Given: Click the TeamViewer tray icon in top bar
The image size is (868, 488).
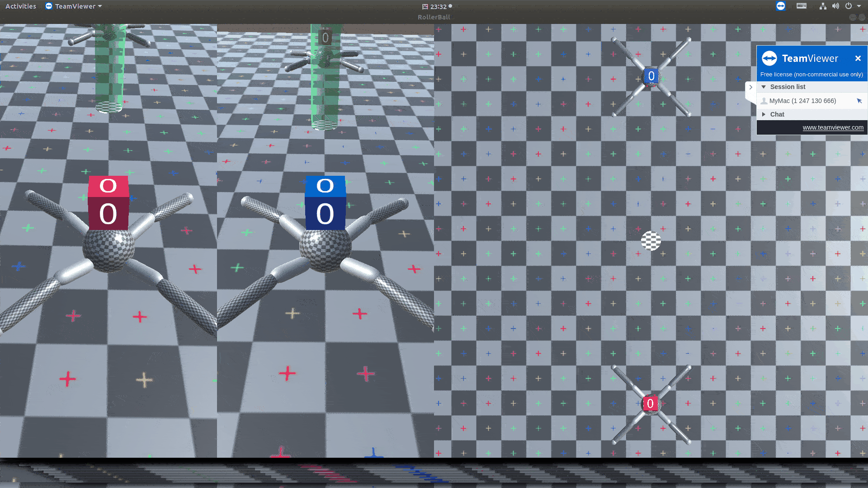Looking at the screenshot, I should [780, 6].
